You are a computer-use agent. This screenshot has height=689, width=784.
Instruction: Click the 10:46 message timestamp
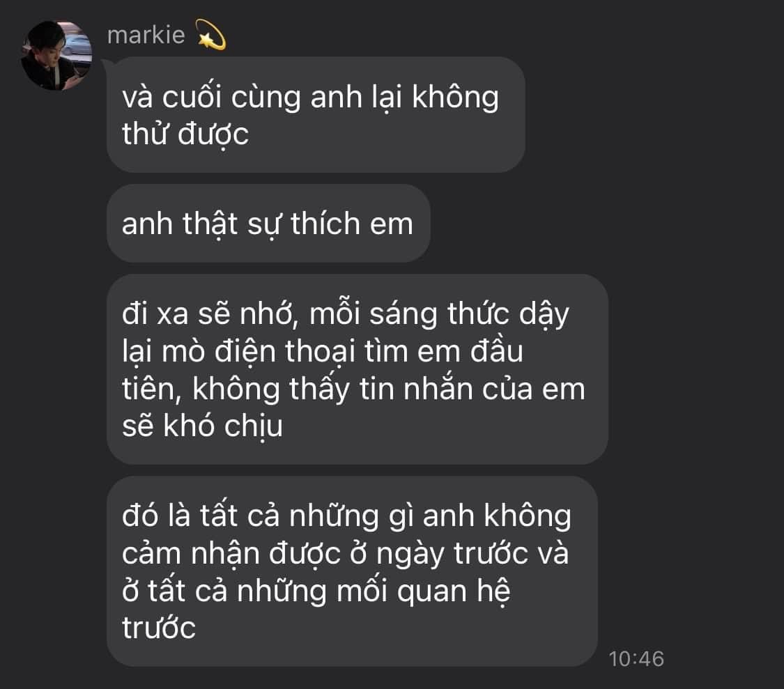tap(636, 658)
